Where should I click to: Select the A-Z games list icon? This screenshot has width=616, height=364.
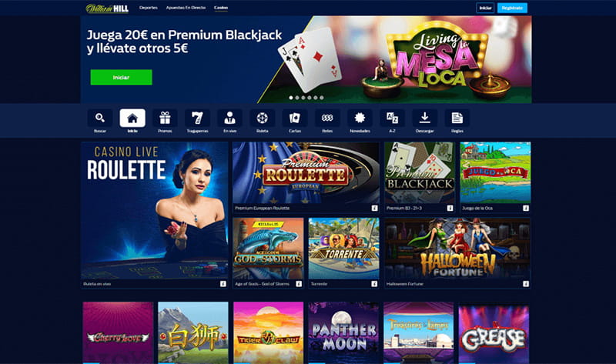click(392, 118)
